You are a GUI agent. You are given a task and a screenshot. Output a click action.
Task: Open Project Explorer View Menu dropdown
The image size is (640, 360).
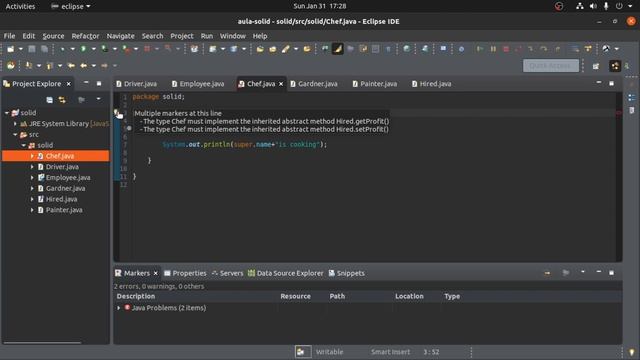pyautogui.click(x=98, y=99)
